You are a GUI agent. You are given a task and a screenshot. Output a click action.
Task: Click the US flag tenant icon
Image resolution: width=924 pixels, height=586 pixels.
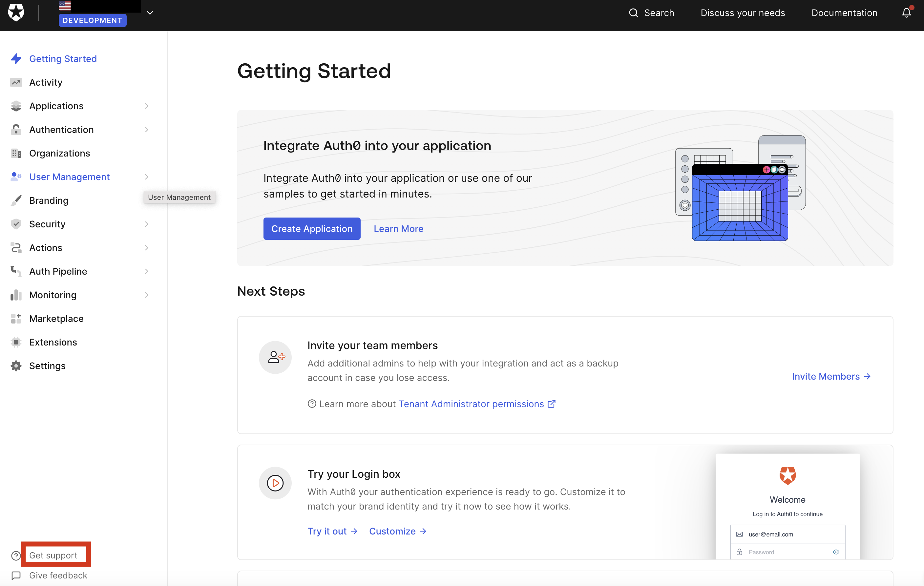click(65, 6)
